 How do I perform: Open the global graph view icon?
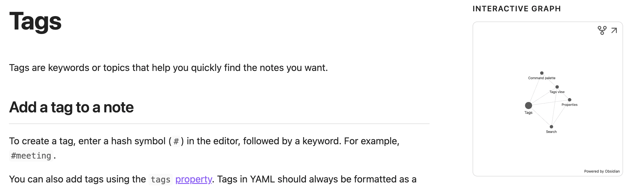[x=602, y=30]
